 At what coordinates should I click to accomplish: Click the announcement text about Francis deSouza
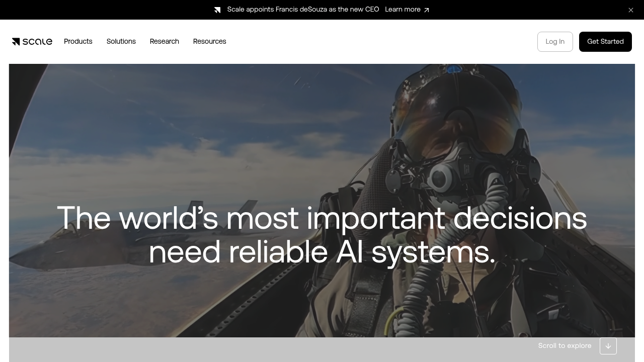(x=303, y=10)
